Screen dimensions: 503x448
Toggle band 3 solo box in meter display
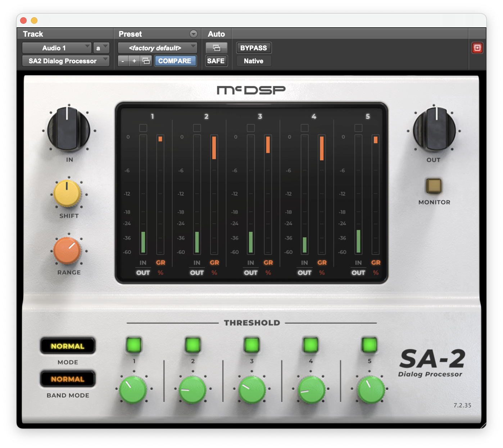(x=251, y=128)
